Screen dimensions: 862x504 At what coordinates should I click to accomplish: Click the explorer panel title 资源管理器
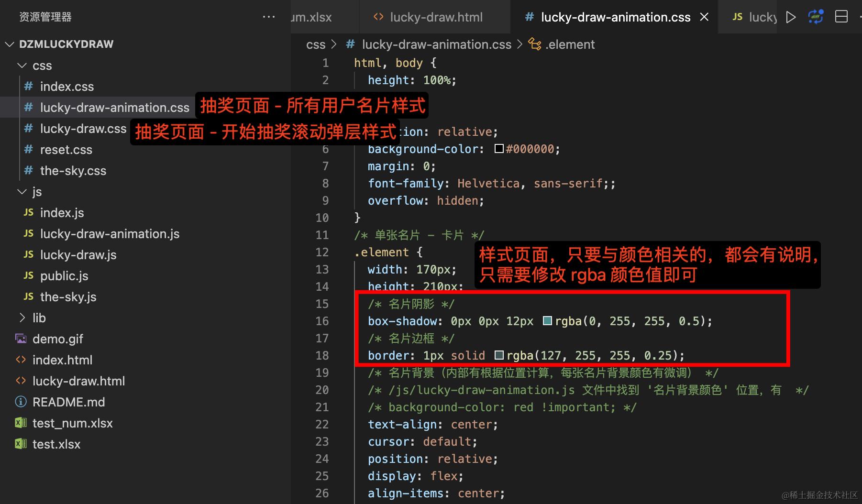(x=45, y=17)
